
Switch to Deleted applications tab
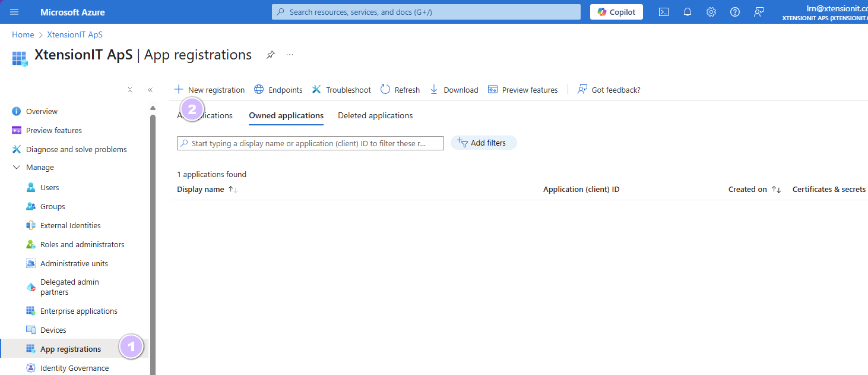[375, 116]
